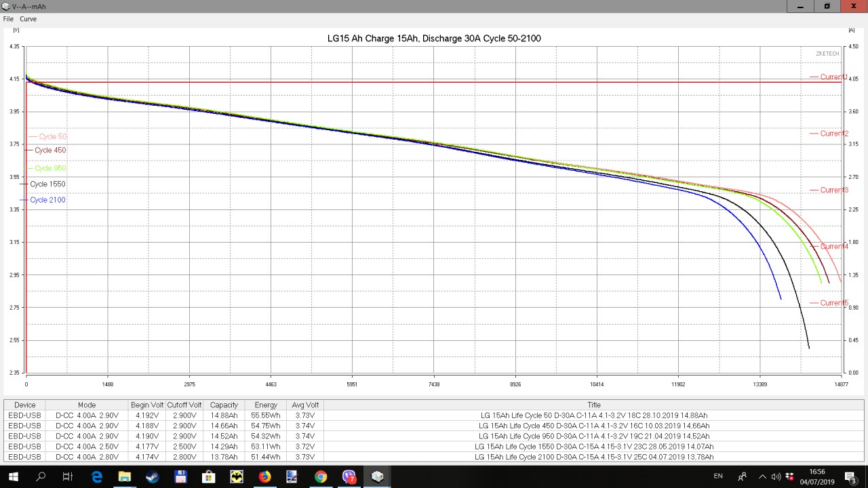Open Google Chrome in the taskbar
Viewport: 868px width, 488px height.
(x=321, y=476)
